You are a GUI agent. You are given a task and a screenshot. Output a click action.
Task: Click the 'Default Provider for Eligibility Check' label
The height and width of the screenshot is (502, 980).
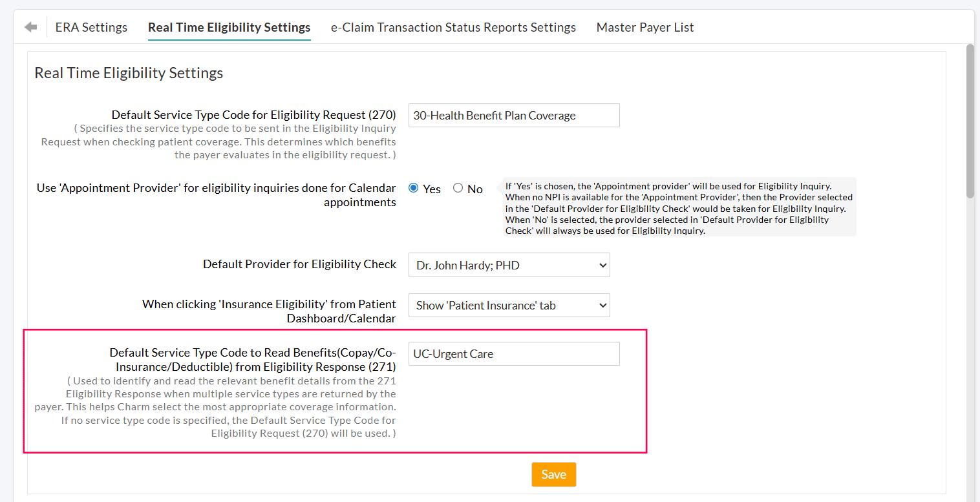point(299,264)
